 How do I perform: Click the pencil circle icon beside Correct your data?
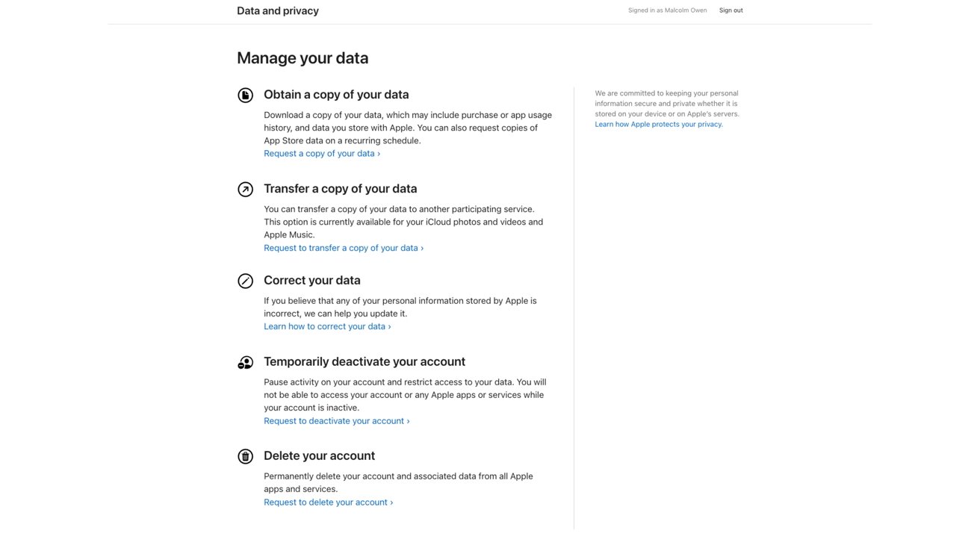[245, 281]
